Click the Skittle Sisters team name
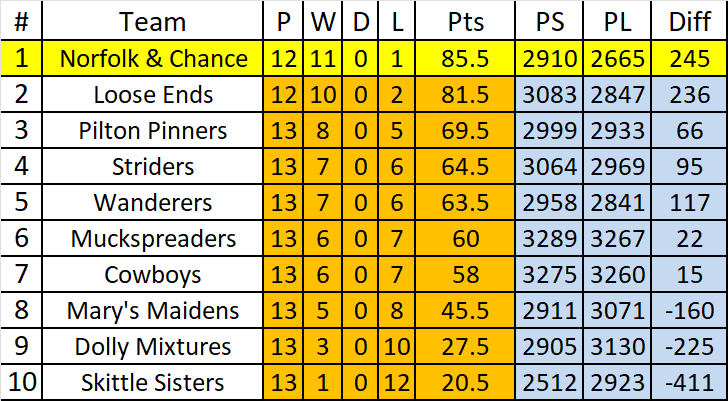This screenshot has width=728, height=401. (153, 383)
